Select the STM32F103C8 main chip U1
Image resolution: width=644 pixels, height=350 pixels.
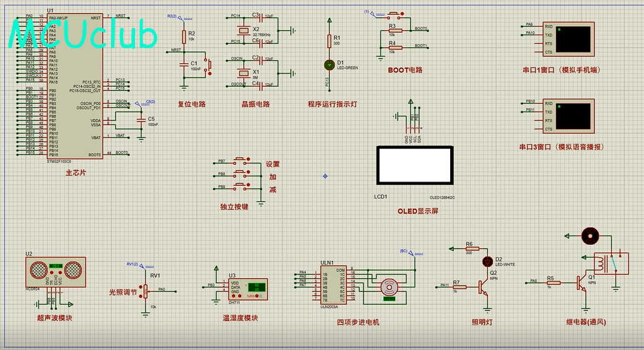point(75,87)
